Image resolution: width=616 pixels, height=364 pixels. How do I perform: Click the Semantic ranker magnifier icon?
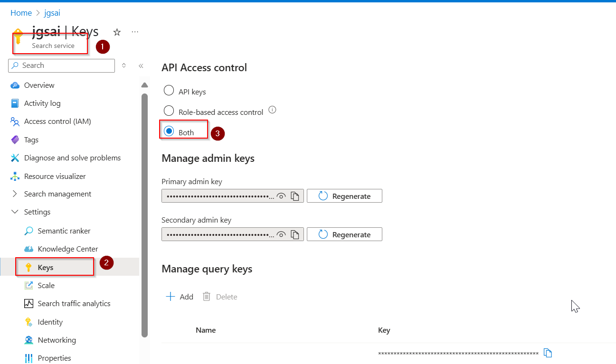coord(29,231)
